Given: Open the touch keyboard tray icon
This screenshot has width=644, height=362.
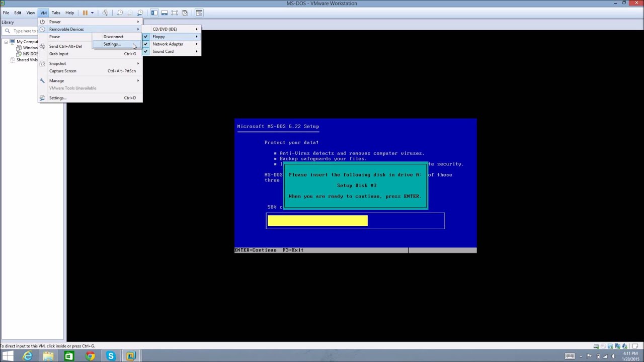Looking at the screenshot, I should (x=570, y=356).
